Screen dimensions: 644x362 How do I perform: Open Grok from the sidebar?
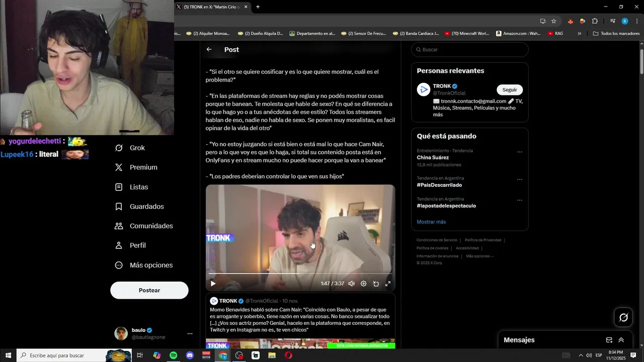(130, 148)
